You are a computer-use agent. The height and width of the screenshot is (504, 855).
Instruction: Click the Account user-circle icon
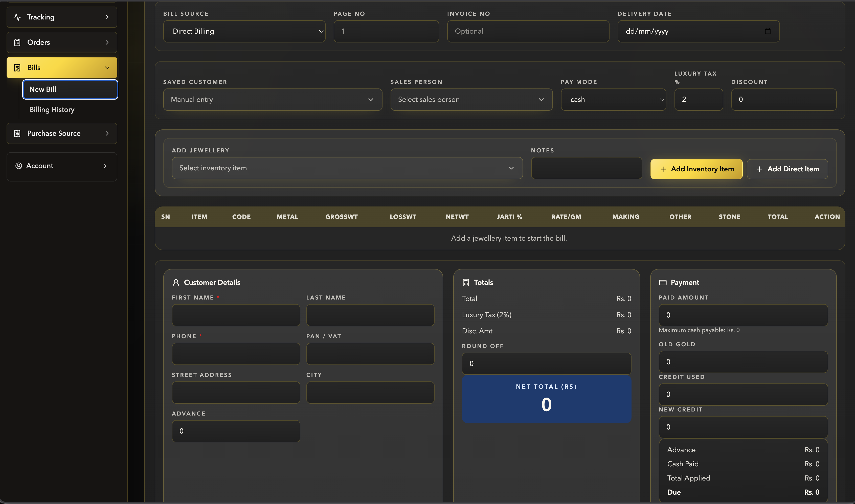point(19,166)
